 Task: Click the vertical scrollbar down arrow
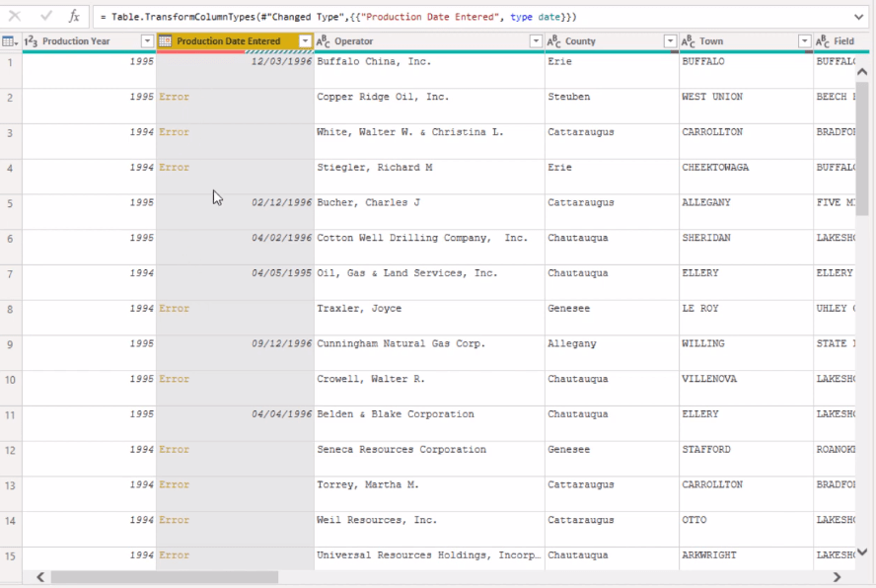coord(862,551)
